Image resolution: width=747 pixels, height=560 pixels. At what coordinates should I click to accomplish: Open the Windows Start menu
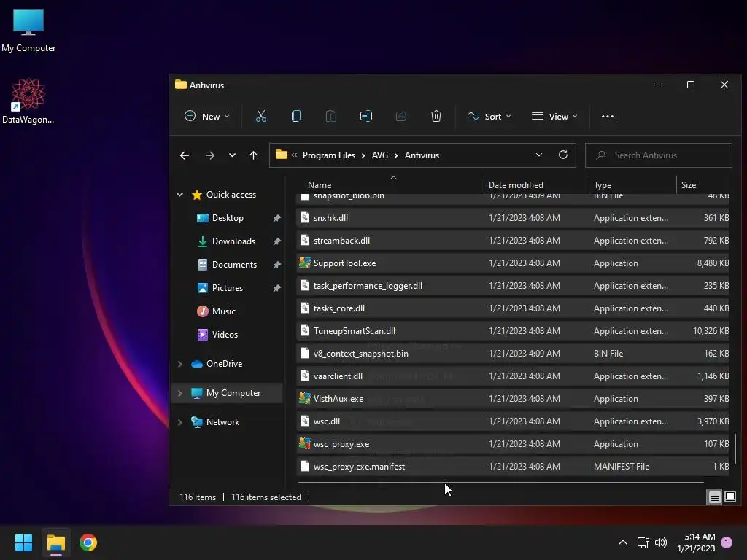23,542
